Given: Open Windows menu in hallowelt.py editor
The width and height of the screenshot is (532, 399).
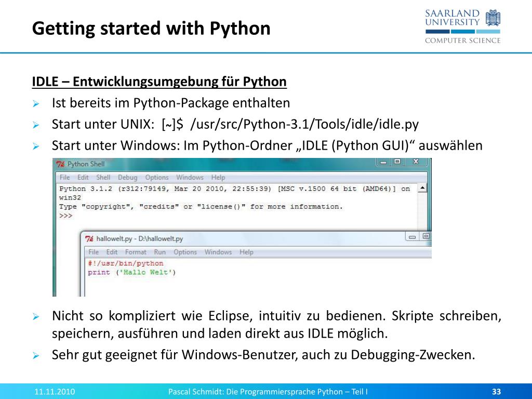Looking at the screenshot, I should (218, 252).
